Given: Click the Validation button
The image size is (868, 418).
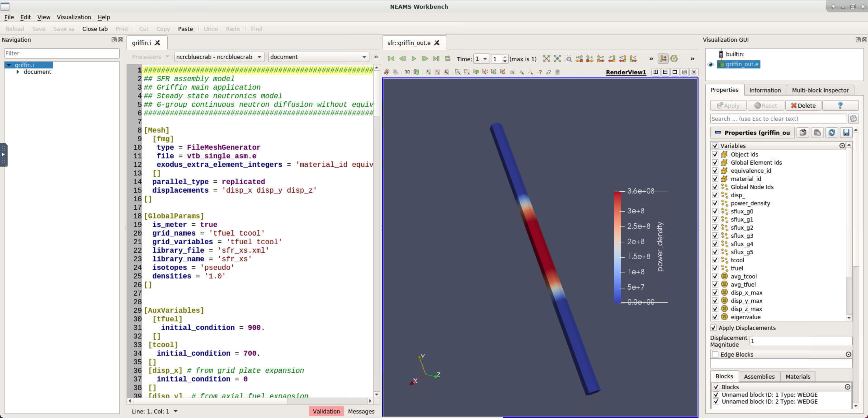Looking at the screenshot, I should click(326, 411).
